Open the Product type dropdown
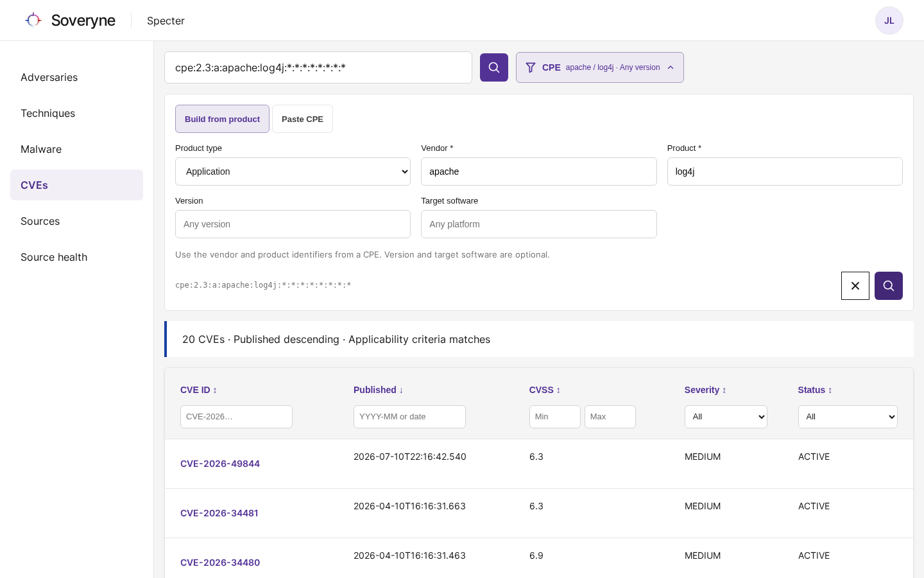This screenshot has height=578, width=924. tap(293, 171)
